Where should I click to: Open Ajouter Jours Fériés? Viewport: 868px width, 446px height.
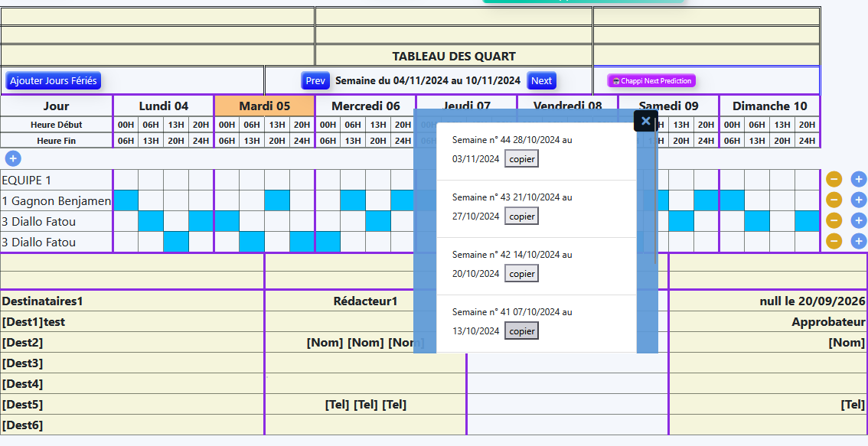(x=54, y=81)
